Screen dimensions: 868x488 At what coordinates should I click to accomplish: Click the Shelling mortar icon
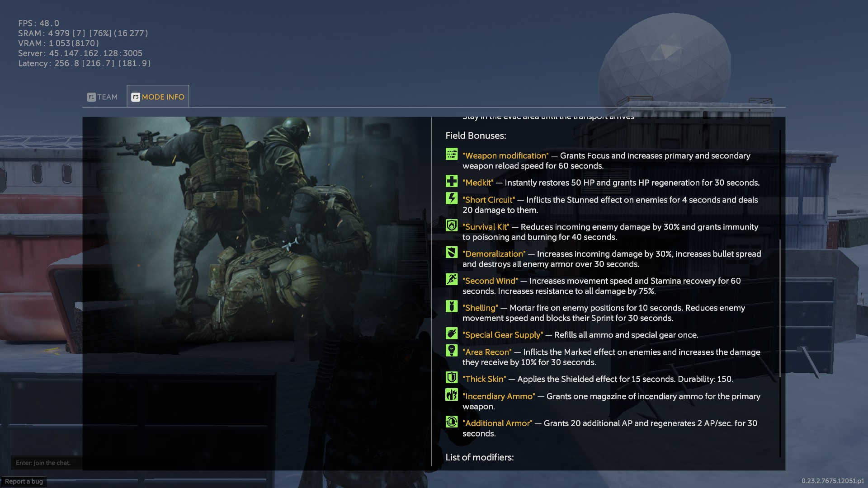pyautogui.click(x=451, y=306)
